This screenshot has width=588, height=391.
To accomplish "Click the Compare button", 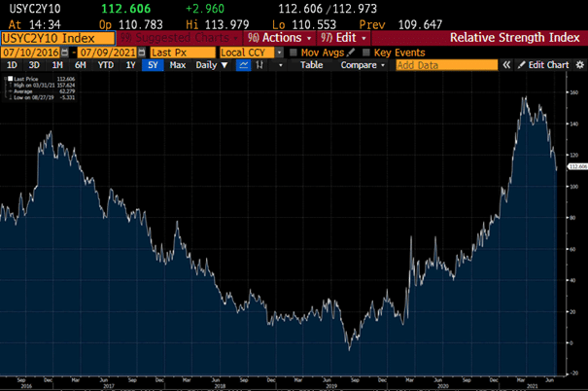I will coord(360,65).
